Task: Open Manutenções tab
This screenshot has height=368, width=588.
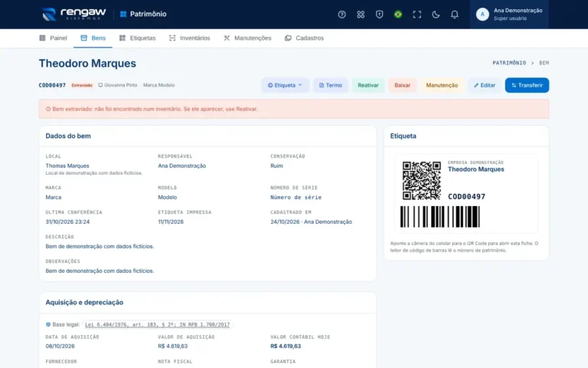Action: point(247,38)
